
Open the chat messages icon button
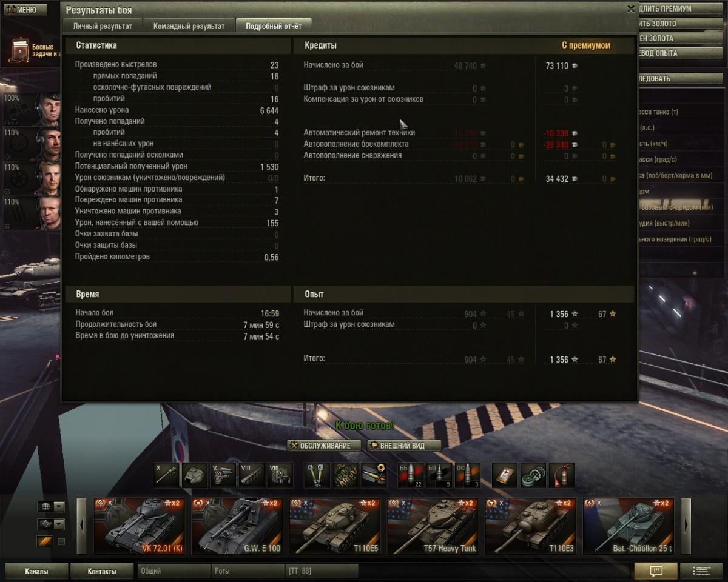pyautogui.click(x=655, y=571)
